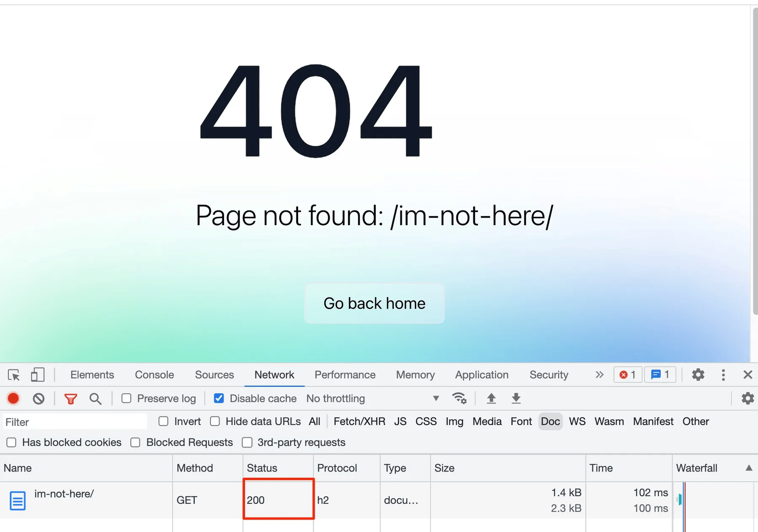
Task: Select the Performance tab
Action: tap(345, 375)
